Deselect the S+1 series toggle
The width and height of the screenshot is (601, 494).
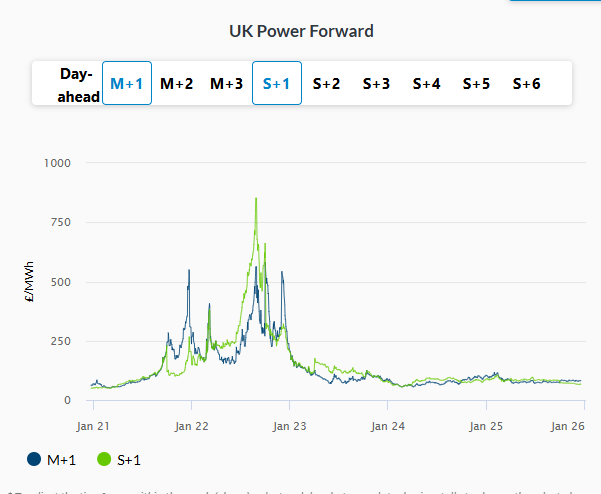[x=276, y=84]
